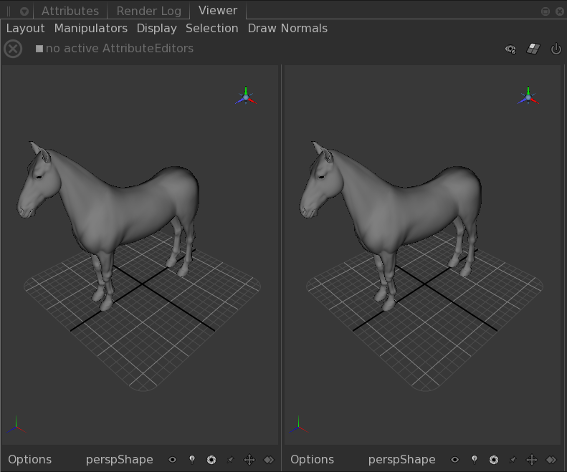Screen dimensions: 567x472
Task: Click right viewport's orientation axis gizmo
Action: [528, 96]
